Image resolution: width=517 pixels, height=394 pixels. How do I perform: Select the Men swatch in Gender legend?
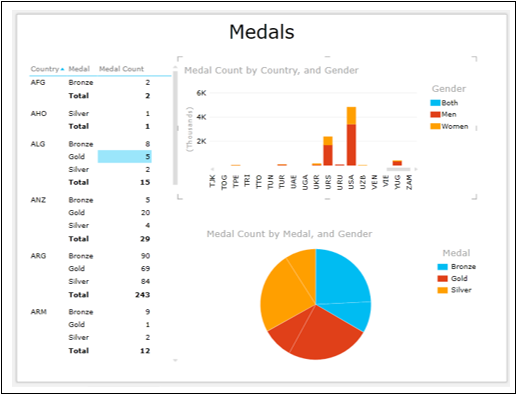pyautogui.click(x=435, y=115)
